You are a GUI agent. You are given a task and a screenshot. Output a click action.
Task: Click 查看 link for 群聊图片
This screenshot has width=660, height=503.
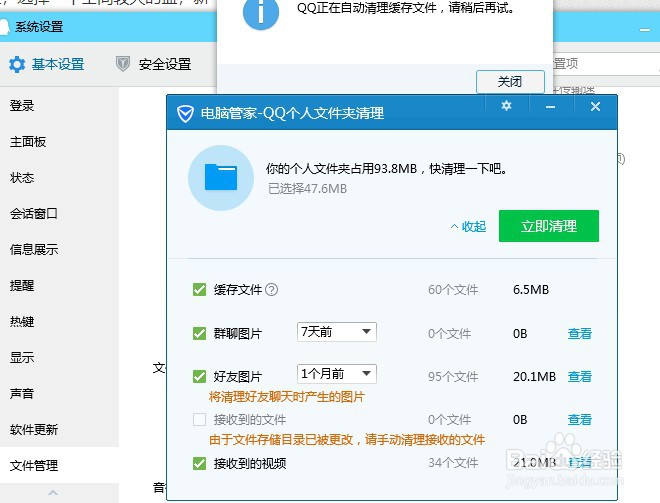580,333
